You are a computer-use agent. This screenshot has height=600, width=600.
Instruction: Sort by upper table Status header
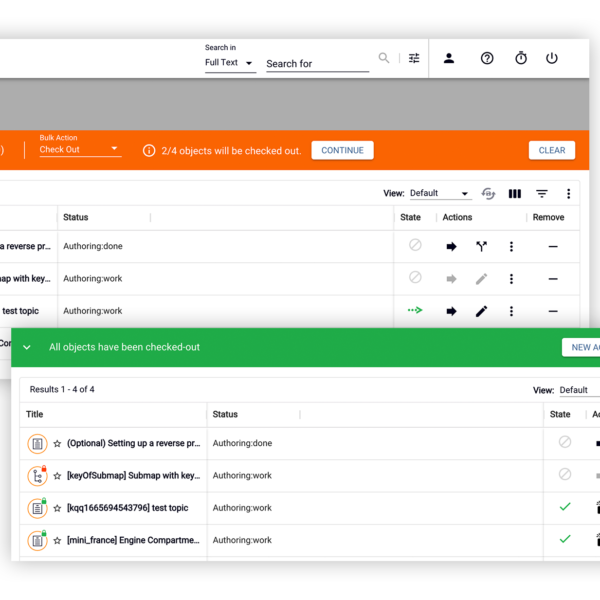coord(76,217)
